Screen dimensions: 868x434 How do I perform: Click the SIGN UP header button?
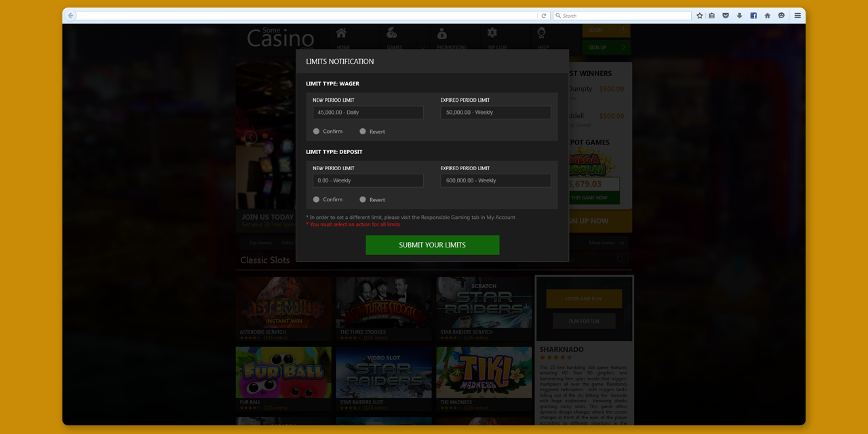(x=606, y=47)
